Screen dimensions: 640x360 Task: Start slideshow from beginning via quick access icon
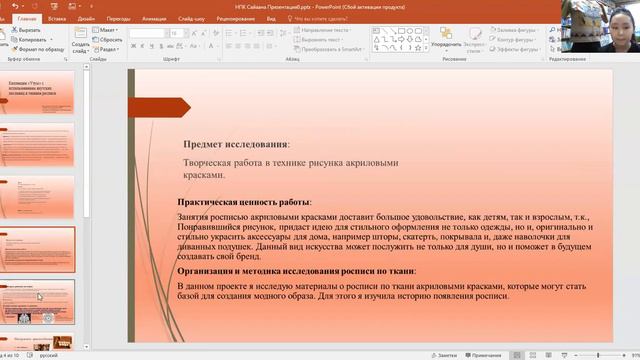[x=54, y=6]
